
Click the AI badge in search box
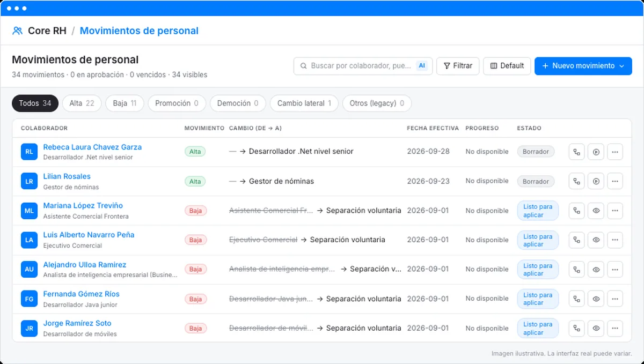(422, 66)
